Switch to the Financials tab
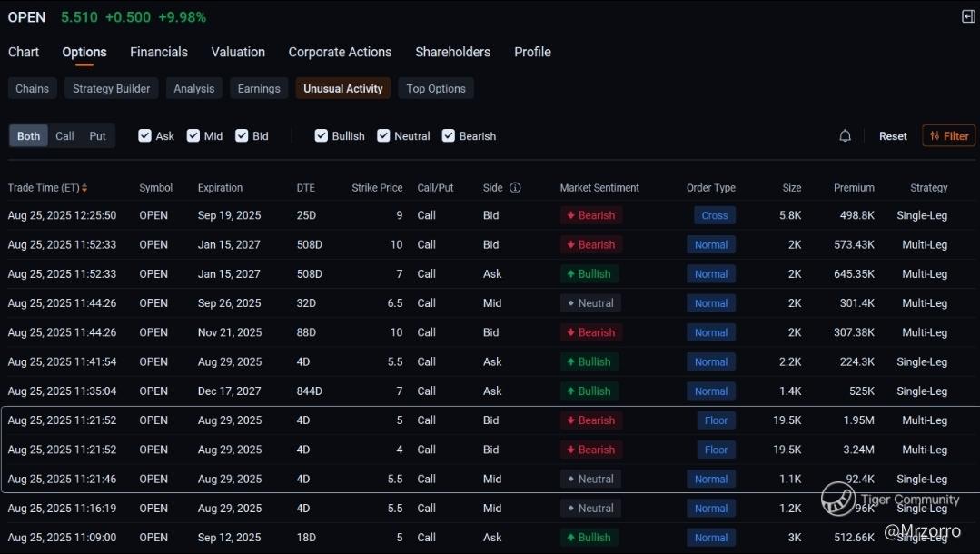 159,52
